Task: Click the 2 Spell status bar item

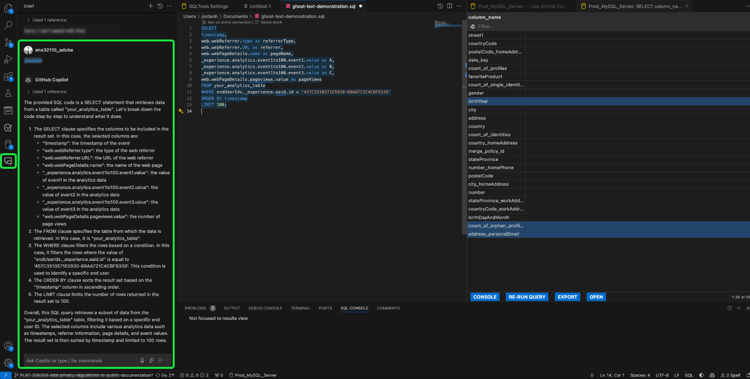Action: click(x=730, y=375)
